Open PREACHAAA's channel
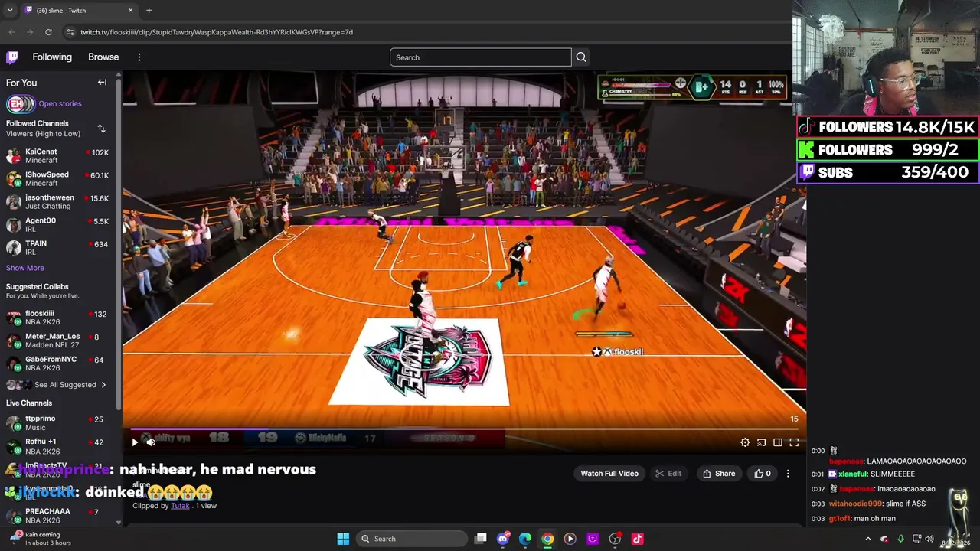The height and width of the screenshot is (551, 980). pyautogui.click(x=57, y=516)
